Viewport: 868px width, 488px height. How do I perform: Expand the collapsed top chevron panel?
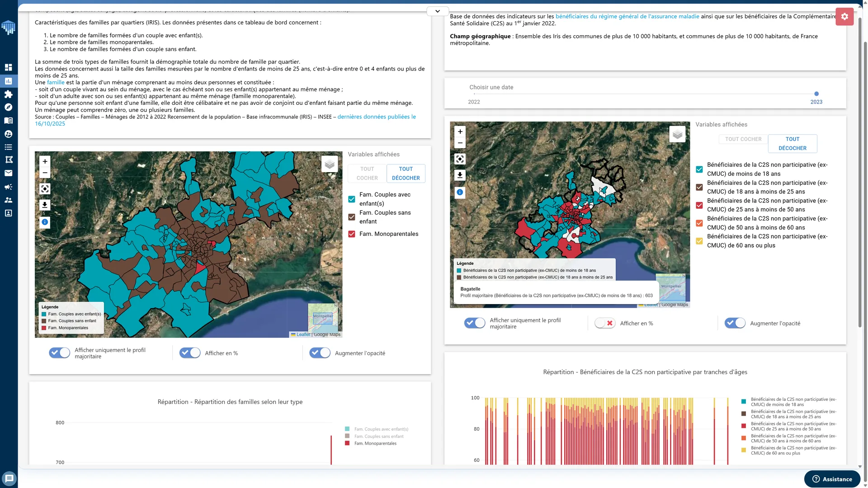438,11
